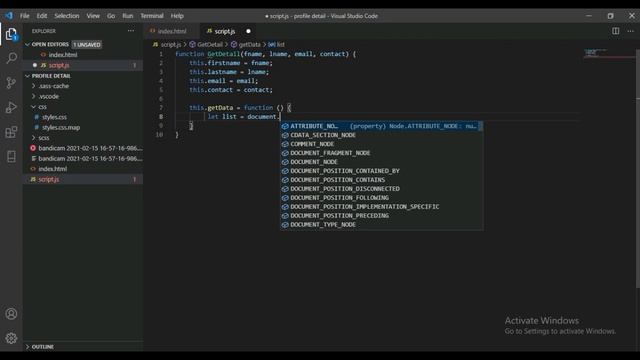Screen dimensions: 640x360
Task: Switch to the index.html tab
Action: pyautogui.click(x=172, y=31)
